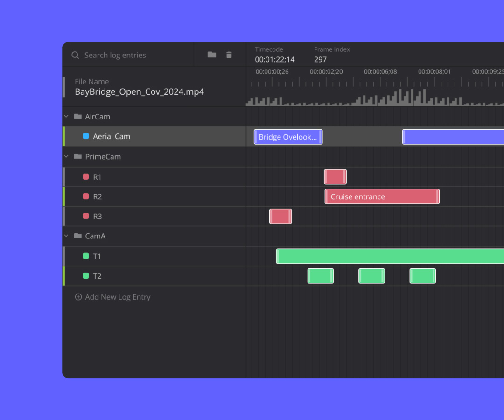Toggle the blue indicator next to Aerial Cam
Viewport: 504px width, 420px height.
[86, 136]
